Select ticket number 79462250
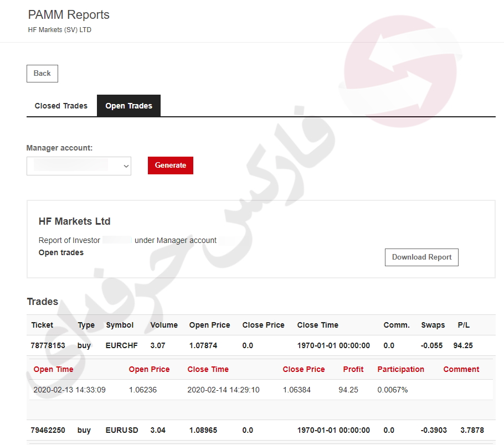 48,430
